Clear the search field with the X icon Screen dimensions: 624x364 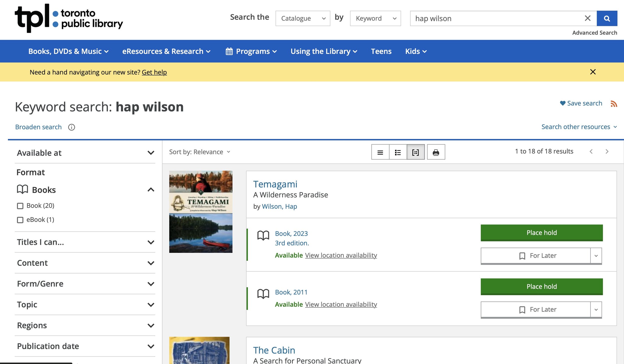tap(588, 18)
